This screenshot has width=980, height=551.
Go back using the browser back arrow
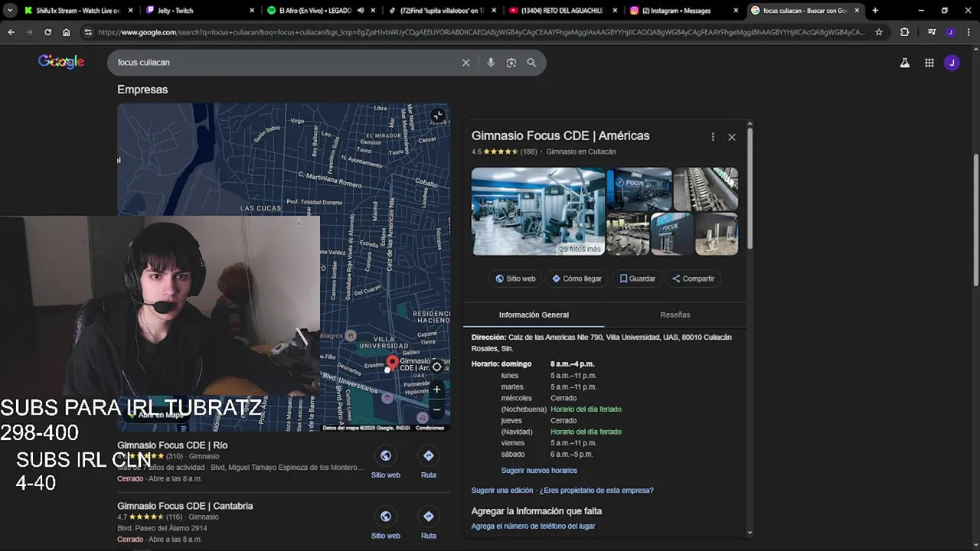pyautogui.click(x=11, y=32)
